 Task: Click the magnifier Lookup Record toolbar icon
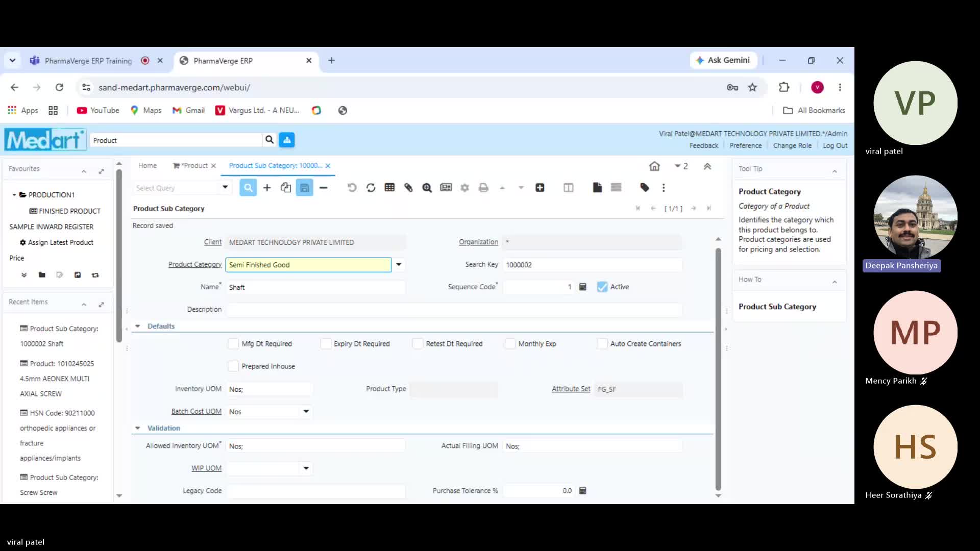click(x=248, y=188)
